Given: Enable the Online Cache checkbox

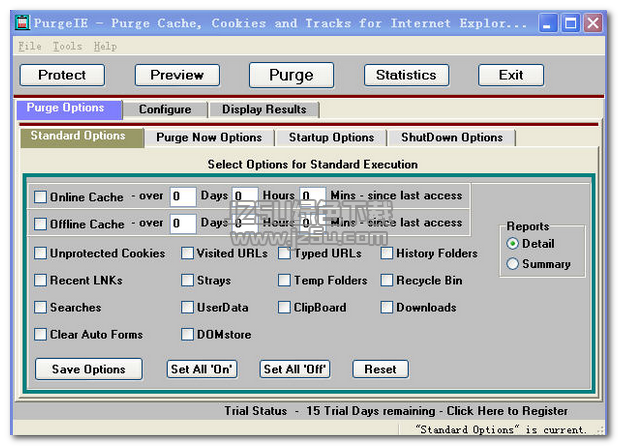Looking at the screenshot, I should (40, 197).
